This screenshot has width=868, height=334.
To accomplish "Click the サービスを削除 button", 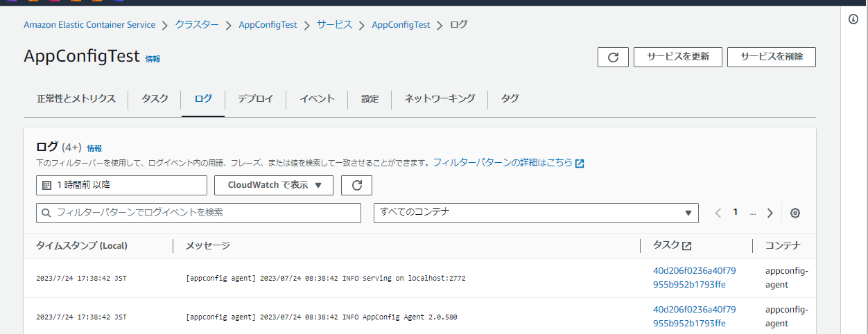I will pyautogui.click(x=772, y=57).
